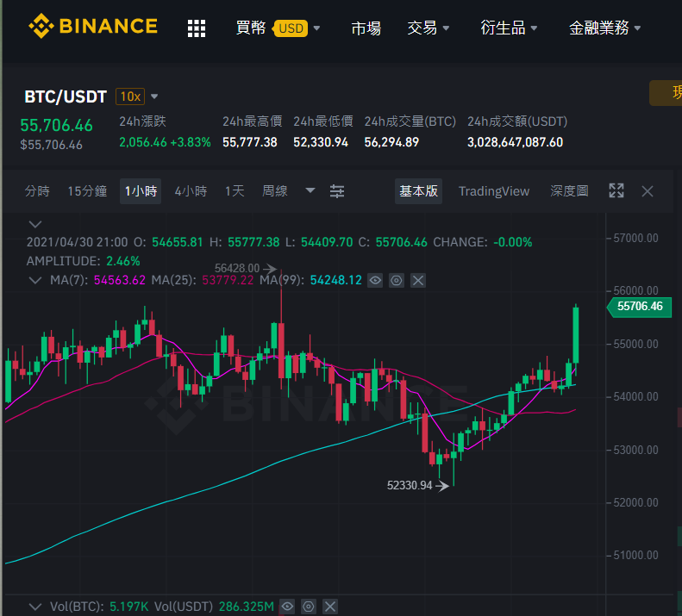
Task: Click the Binance logo
Action: tap(92, 26)
